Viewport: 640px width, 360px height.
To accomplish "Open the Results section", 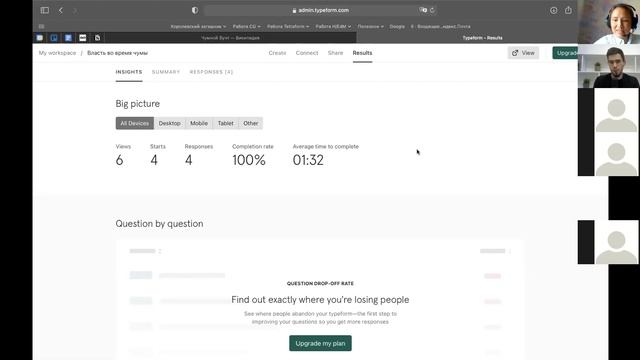I will coord(362,53).
